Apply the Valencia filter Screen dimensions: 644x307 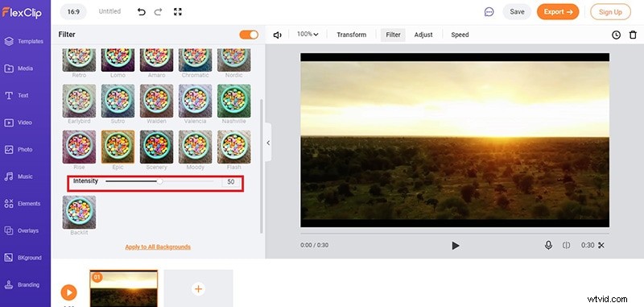click(195, 101)
